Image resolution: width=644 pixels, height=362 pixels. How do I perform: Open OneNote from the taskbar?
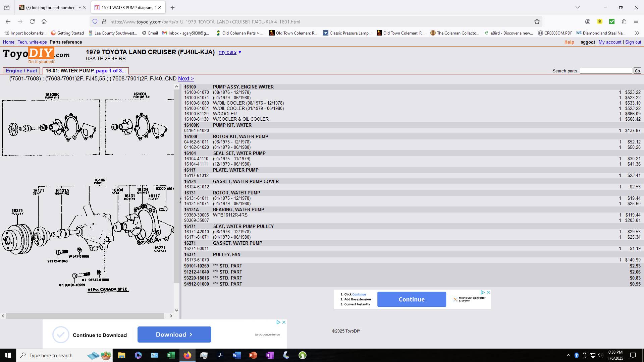coord(269,355)
